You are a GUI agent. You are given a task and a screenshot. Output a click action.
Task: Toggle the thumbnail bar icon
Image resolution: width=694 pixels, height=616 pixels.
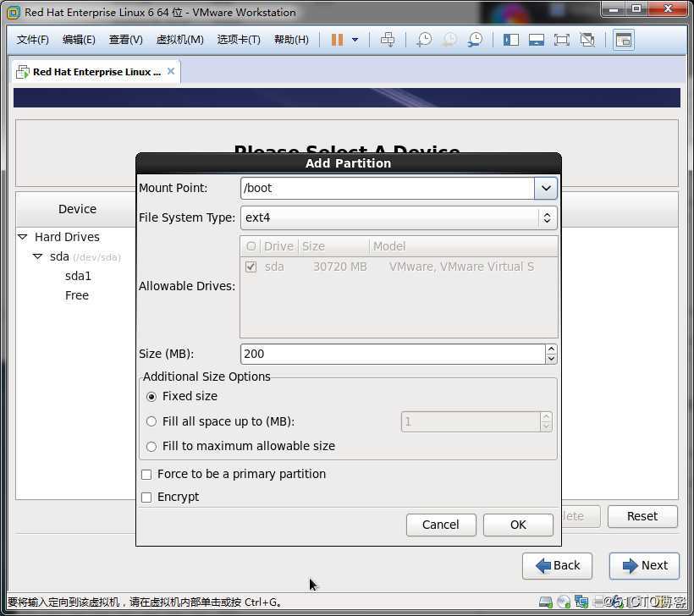pyautogui.click(x=536, y=40)
